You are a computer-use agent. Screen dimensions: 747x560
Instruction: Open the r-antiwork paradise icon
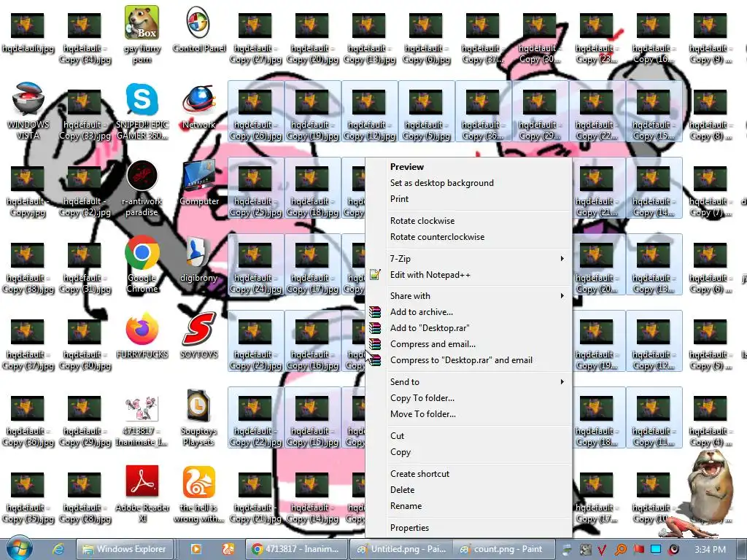click(x=142, y=188)
